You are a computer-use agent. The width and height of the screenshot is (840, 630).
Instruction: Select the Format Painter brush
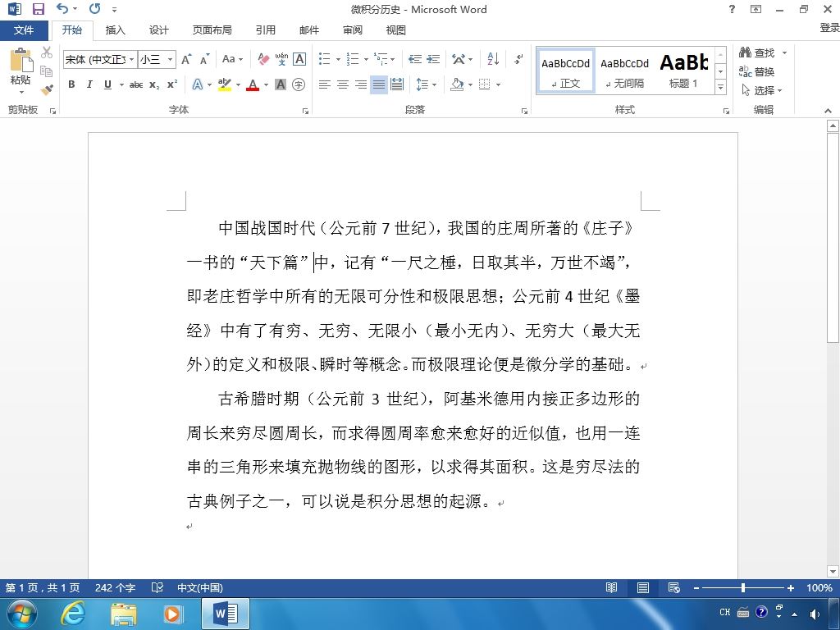point(47,89)
